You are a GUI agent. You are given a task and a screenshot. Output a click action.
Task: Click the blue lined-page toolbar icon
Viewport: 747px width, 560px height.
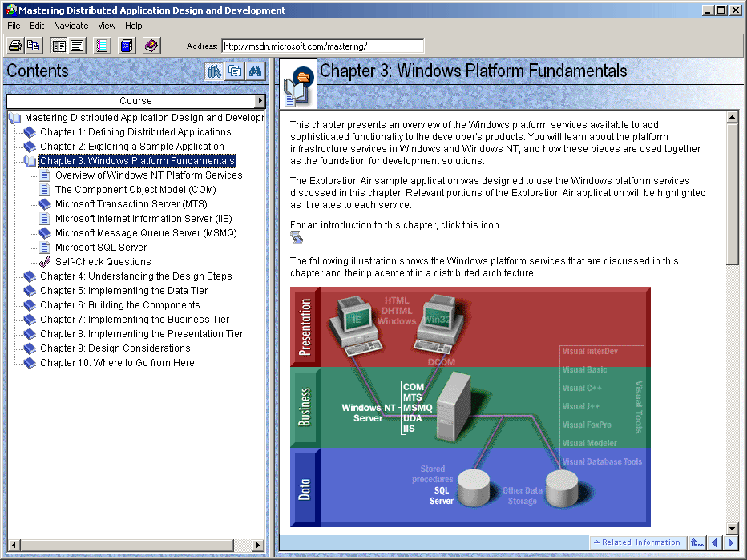(x=102, y=46)
